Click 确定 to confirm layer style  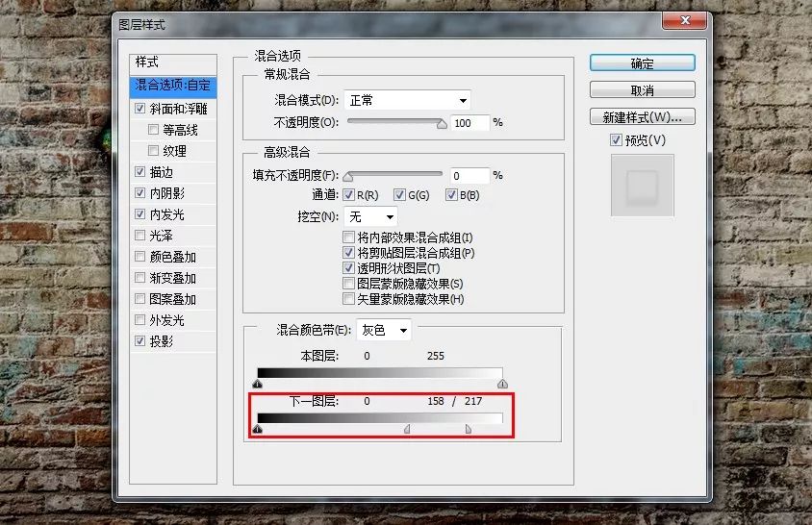tap(642, 63)
